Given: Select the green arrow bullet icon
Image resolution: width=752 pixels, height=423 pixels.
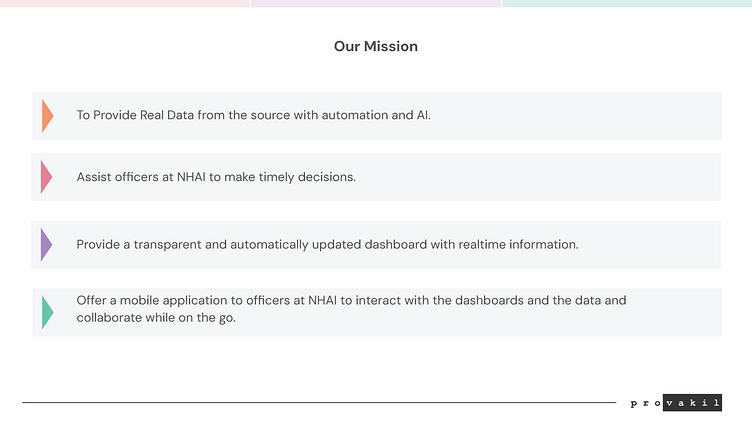Looking at the screenshot, I should (46, 312).
